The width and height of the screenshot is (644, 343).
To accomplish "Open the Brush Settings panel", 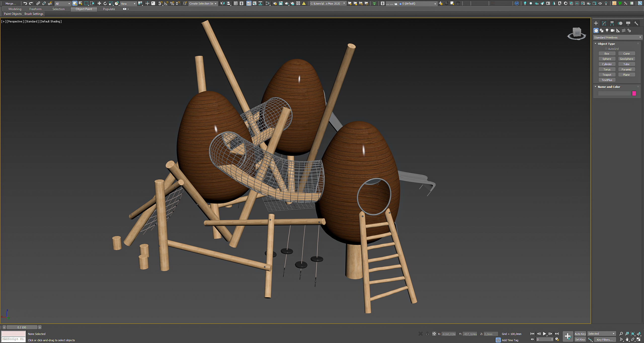I will pyautogui.click(x=34, y=14).
